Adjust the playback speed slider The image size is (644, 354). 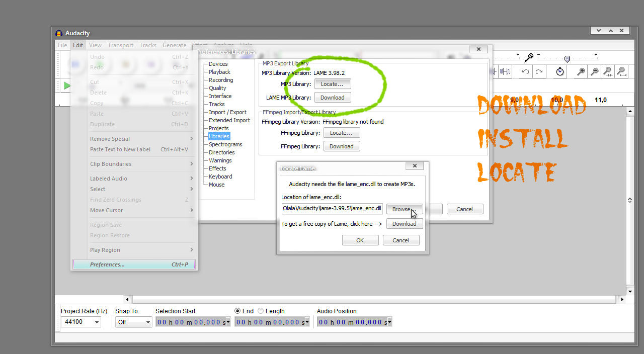click(567, 59)
